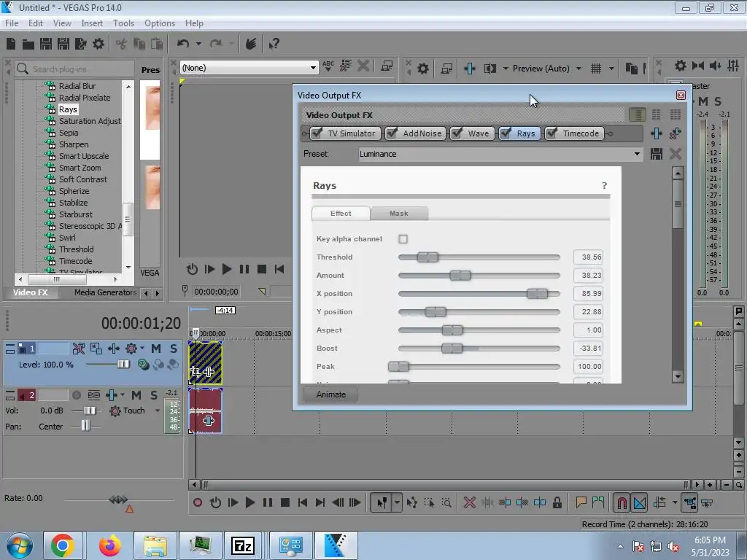Play the timeline from transport bar
The width and height of the screenshot is (747, 560).
(x=249, y=502)
